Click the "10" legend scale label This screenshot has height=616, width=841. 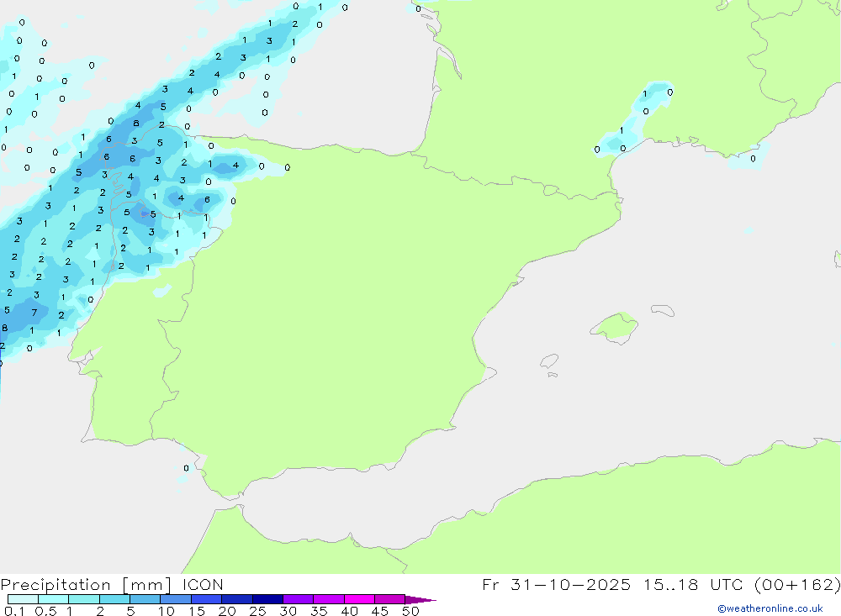(167, 611)
